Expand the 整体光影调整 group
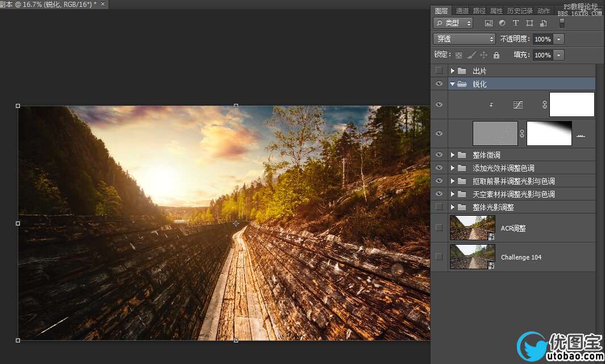 tap(453, 207)
